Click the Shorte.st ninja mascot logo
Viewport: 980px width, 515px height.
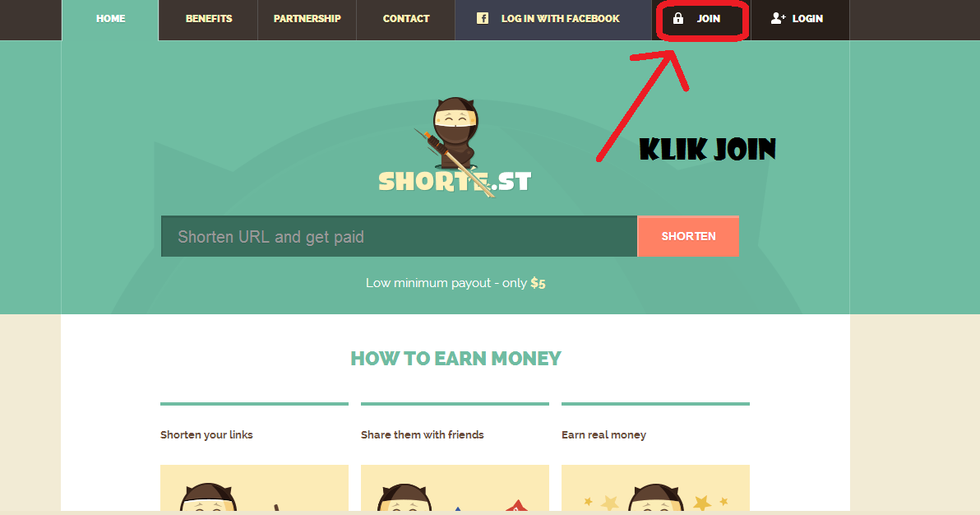[x=454, y=133]
